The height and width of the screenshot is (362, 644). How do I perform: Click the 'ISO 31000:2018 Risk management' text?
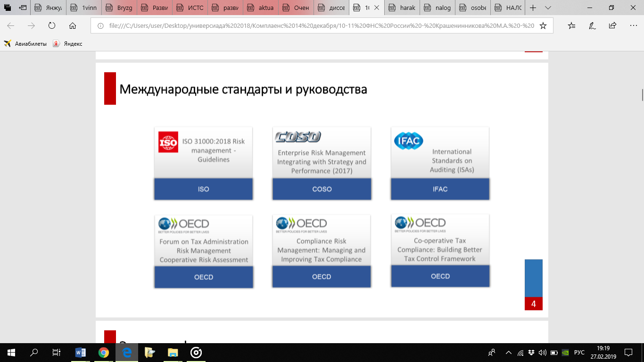pos(214,150)
